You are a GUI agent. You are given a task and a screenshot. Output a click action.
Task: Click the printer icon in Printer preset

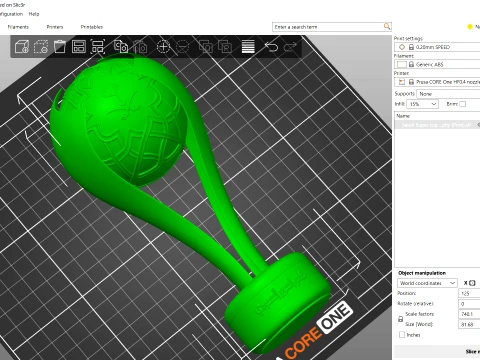(402, 82)
